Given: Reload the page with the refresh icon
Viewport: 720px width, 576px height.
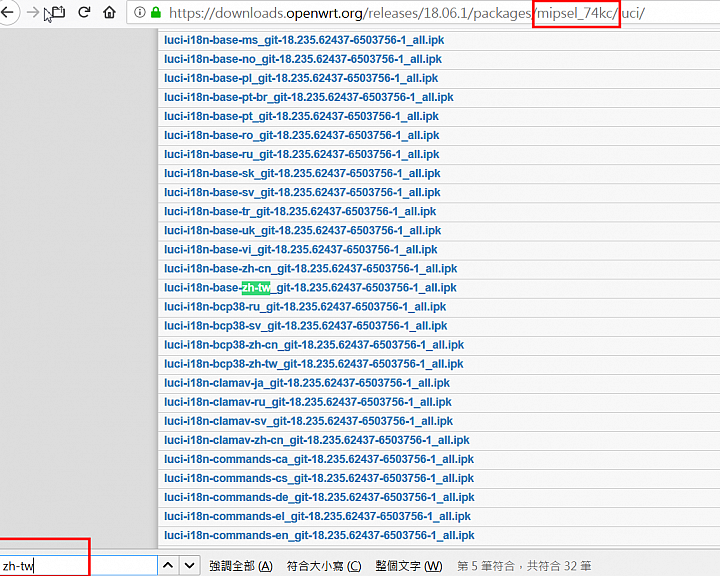Looking at the screenshot, I should (x=84, y=12).
